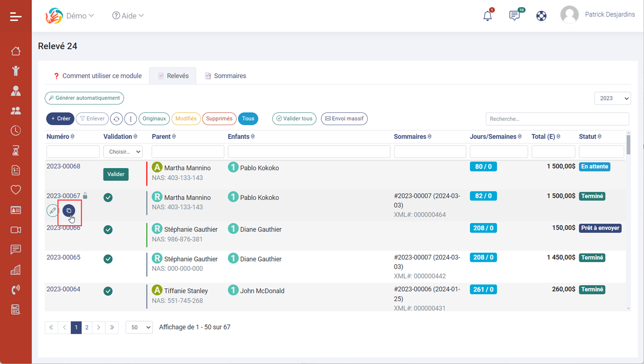This screenshot has height=364, width=644.
Task: Open the 2023 year selector
Action: 612,98
